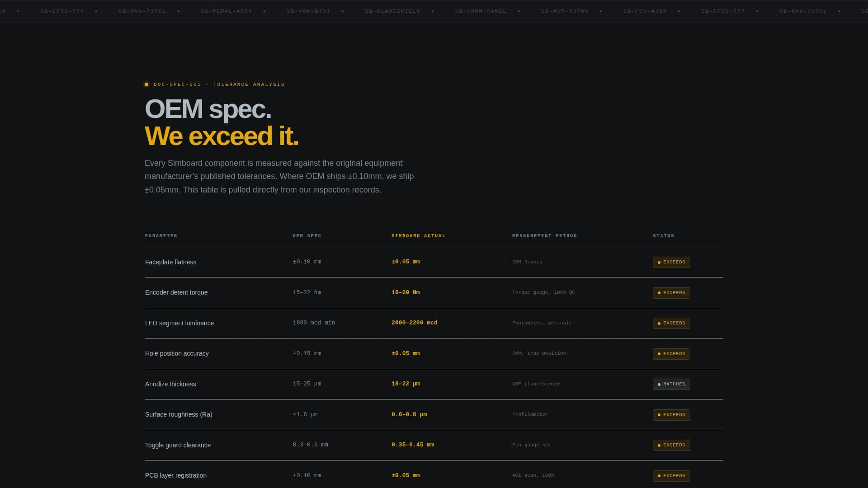Open the SB-MCP-737NG part code
Viewport: 868px width, 488px height.
(x=565, y=11)
